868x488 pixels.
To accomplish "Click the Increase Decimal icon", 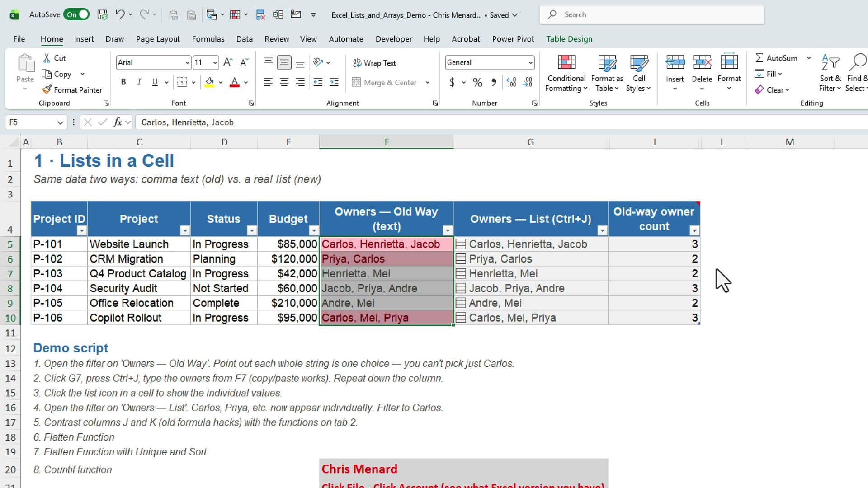I will 511,82.
